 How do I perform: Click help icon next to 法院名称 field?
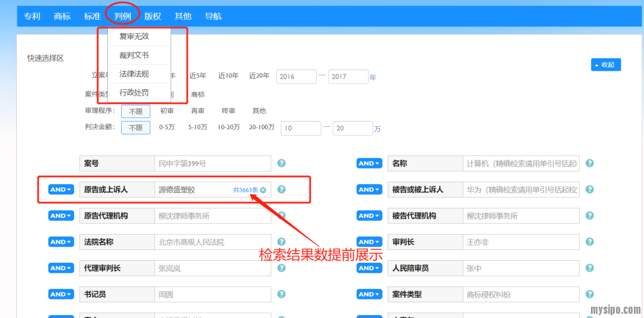(x=281, y=242)
